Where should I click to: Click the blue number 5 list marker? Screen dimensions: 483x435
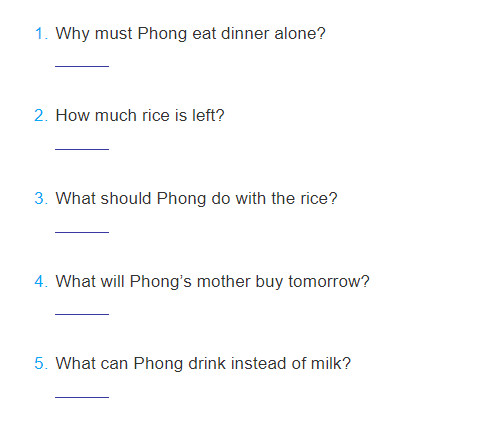click(x=41, y=364)
